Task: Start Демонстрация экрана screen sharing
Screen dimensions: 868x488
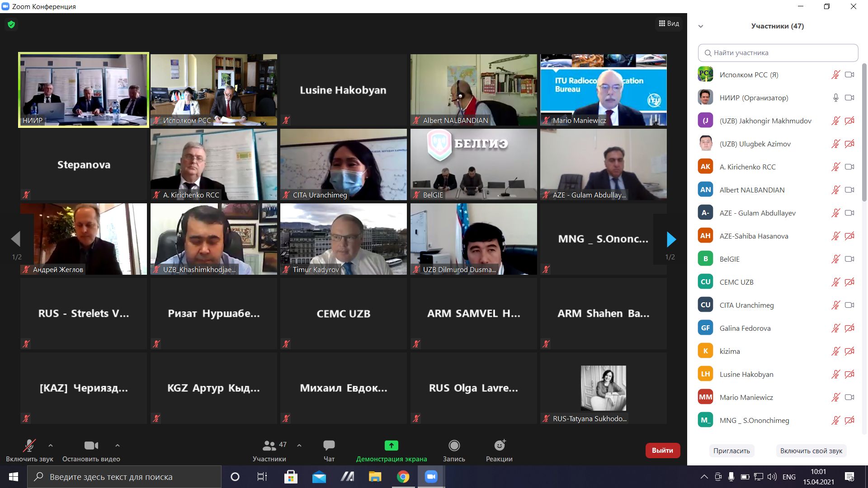Action: (392, 450)
